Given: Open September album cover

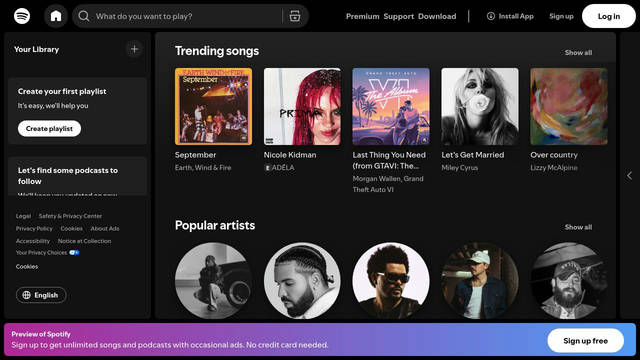Looking at the screenshot, I should pyautogui.click(x=213, y=107).
